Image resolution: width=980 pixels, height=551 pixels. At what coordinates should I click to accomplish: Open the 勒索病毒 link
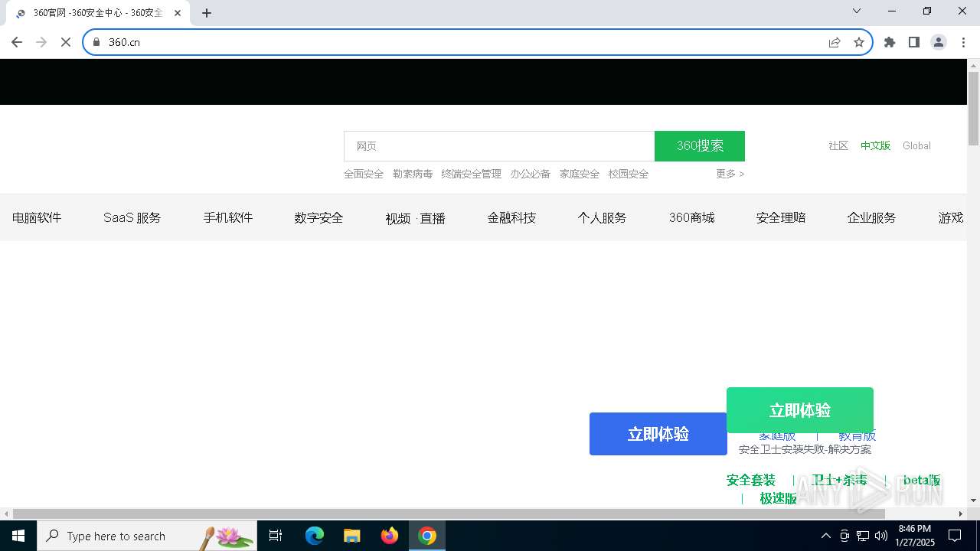tap(413, 174)
